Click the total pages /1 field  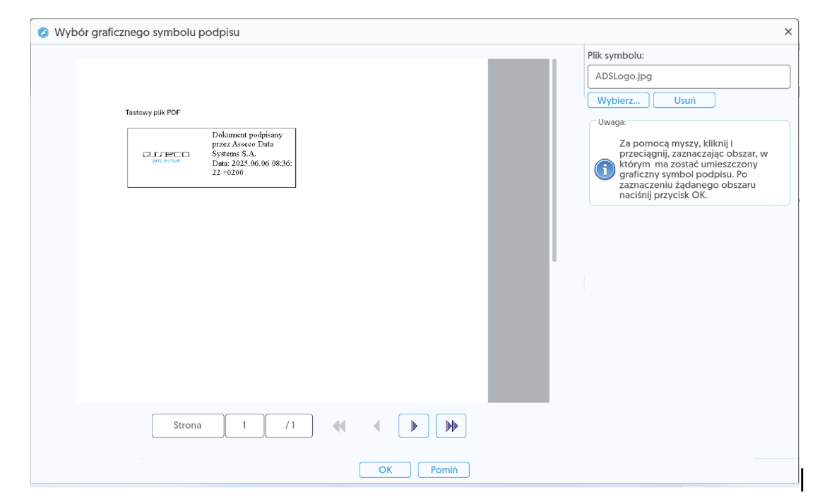click(x=289, y=426)
